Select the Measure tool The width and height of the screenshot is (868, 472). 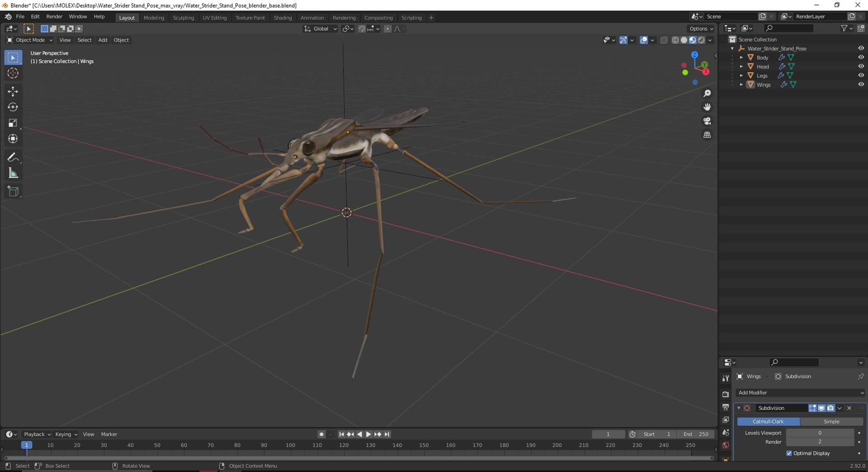click(x=13, y=173)
